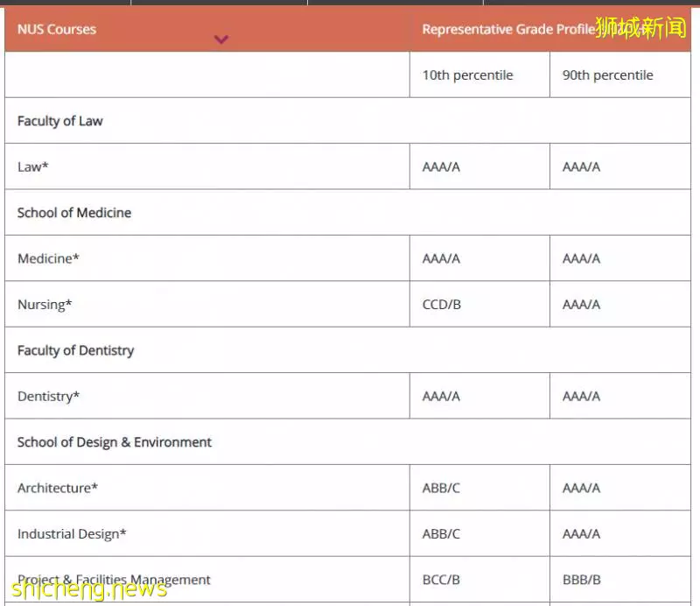Select the "Dentistry*" course name
This screenshot has height=606, width=700.
(x=48, y=396)
